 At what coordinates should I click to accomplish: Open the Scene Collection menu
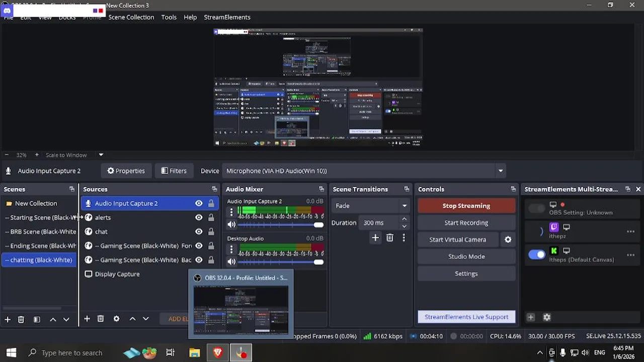(131, 17)
